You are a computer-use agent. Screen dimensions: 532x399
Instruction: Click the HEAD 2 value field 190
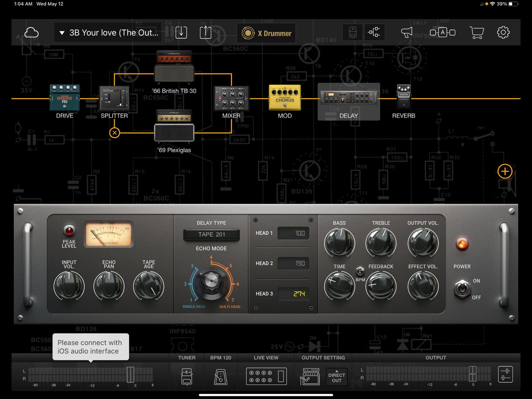point(294,263)
